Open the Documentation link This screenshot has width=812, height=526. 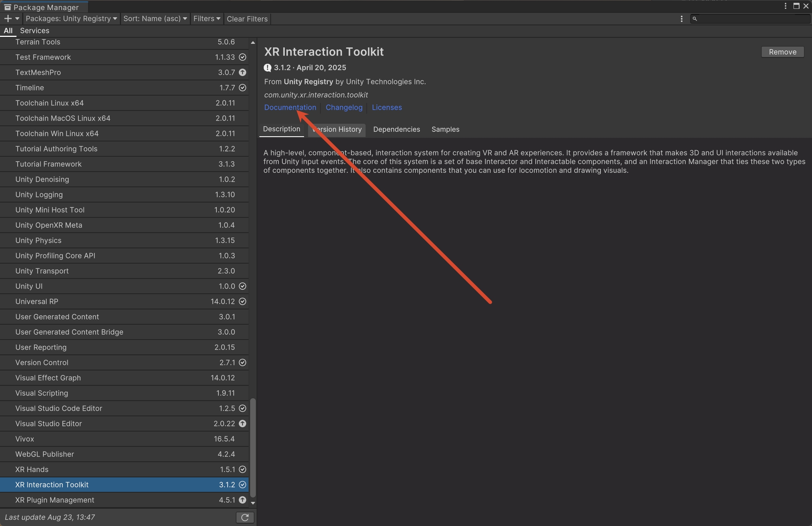290,107
